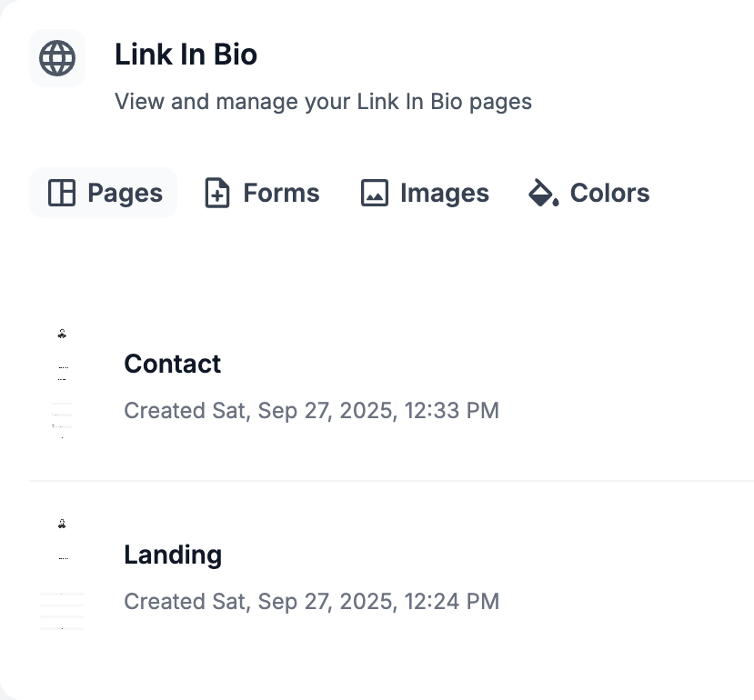
Task: Click the Contact page creation date
Action: 311,410
